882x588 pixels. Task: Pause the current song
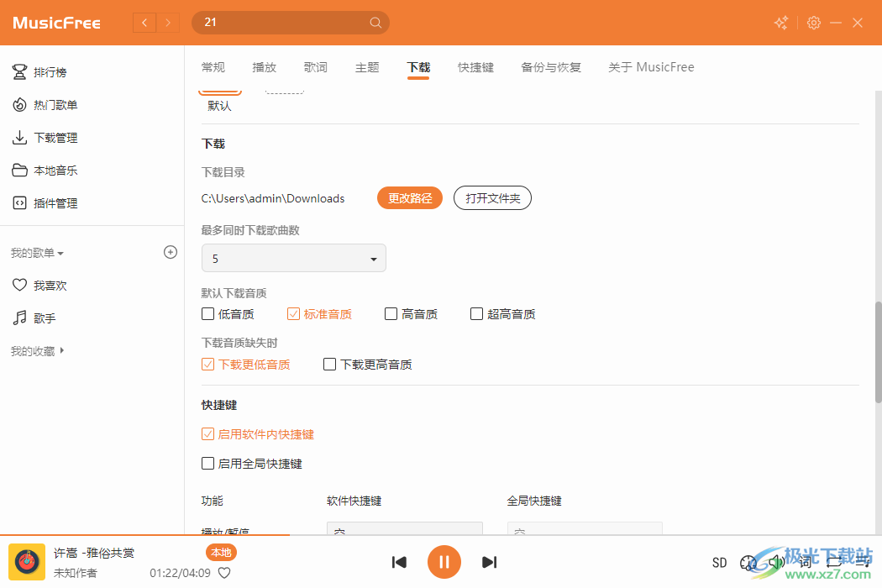[x=444, y=562]
